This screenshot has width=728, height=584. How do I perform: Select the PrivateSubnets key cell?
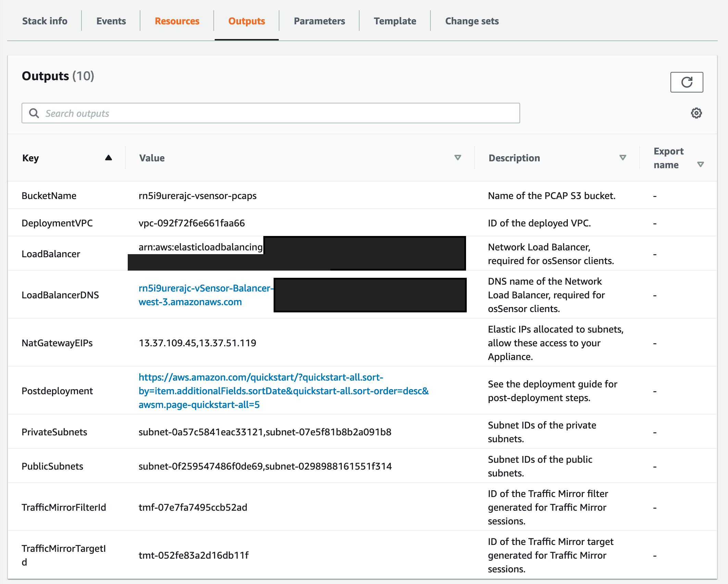pos(54,432)
